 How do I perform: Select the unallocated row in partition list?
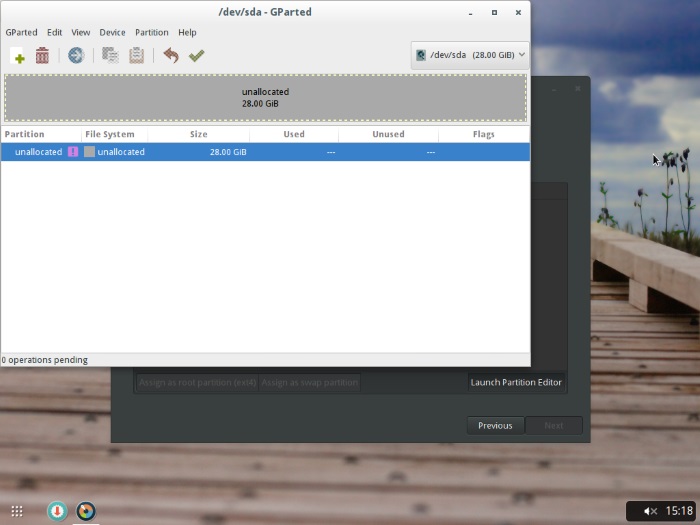coord(266,152)
